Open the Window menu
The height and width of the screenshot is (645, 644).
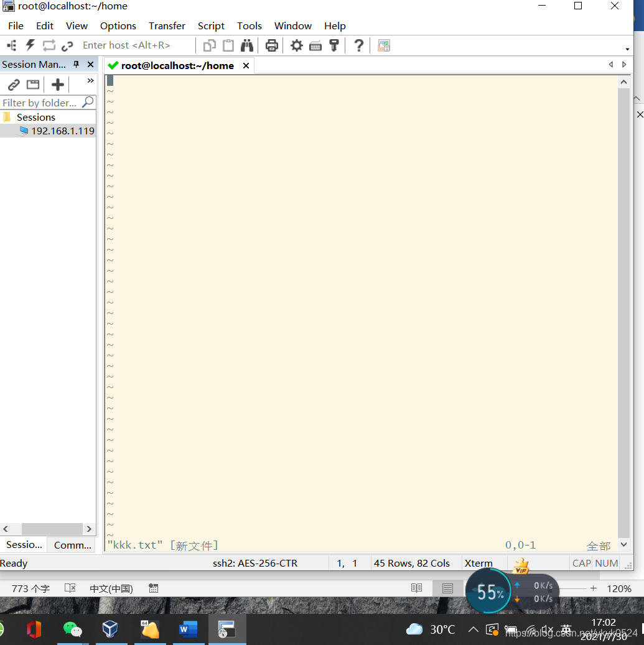(293, 26)
